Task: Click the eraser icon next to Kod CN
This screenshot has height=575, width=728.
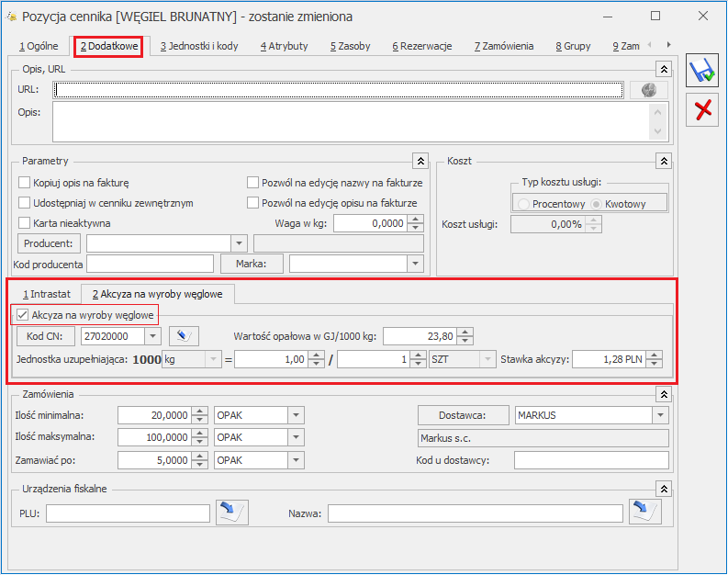Action: click(x=184, y=336)
